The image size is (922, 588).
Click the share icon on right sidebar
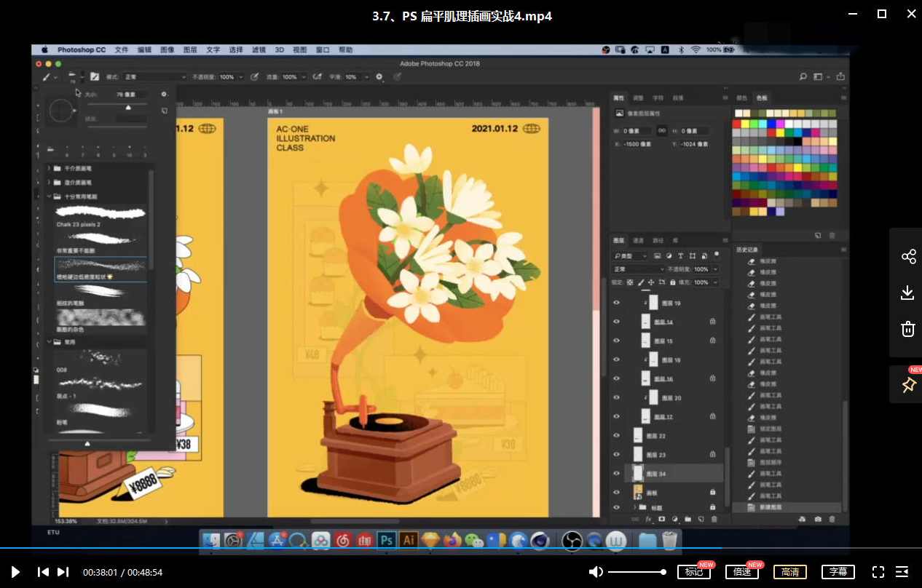pos(908,257)
